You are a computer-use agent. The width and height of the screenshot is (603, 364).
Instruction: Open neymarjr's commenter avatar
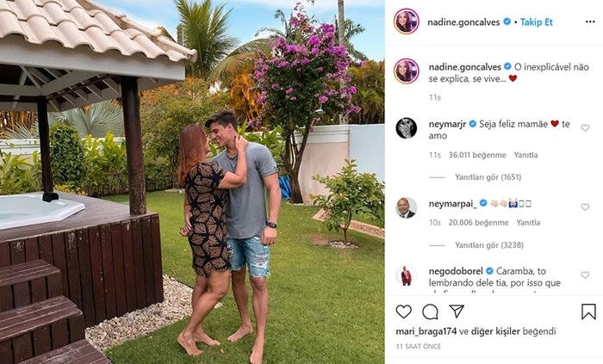tap(406, 128)
